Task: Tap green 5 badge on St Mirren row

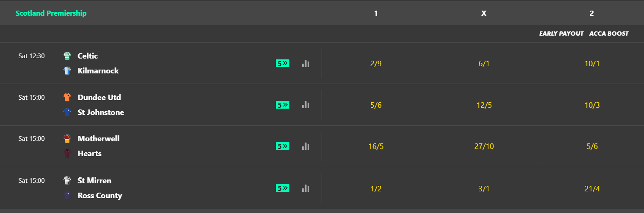Action: pos(283,188)
